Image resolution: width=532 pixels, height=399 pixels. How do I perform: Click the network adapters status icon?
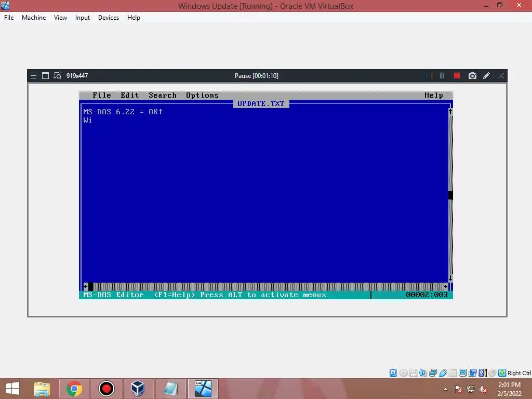pyautogui.click(x=433, y=373)
